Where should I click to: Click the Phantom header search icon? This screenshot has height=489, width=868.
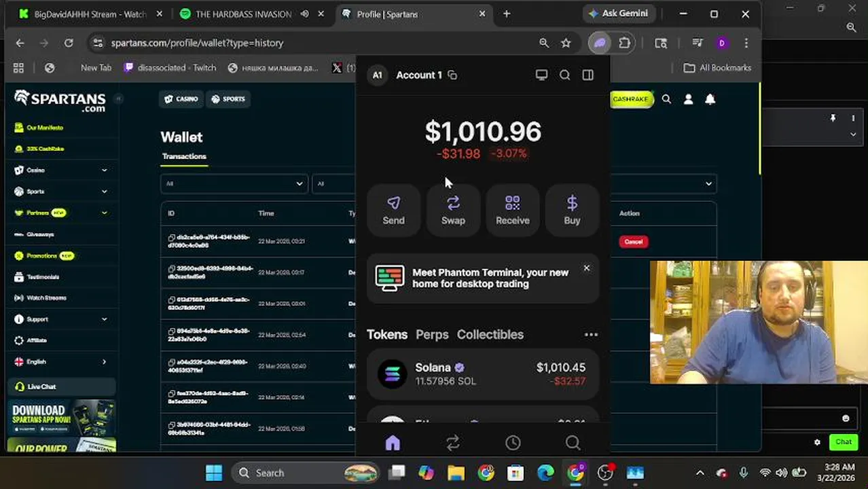pos(564,75)
